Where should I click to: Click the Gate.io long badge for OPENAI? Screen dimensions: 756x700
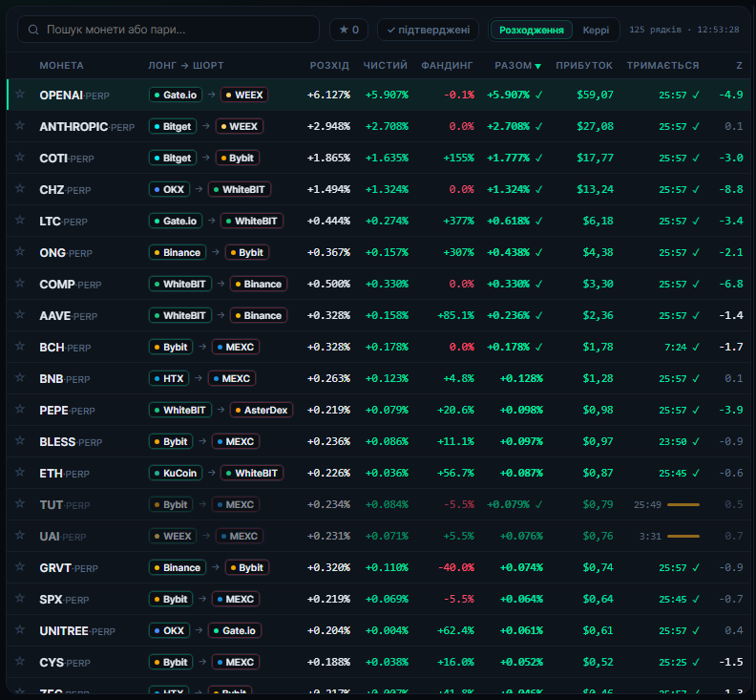click(x=176, y=95)
